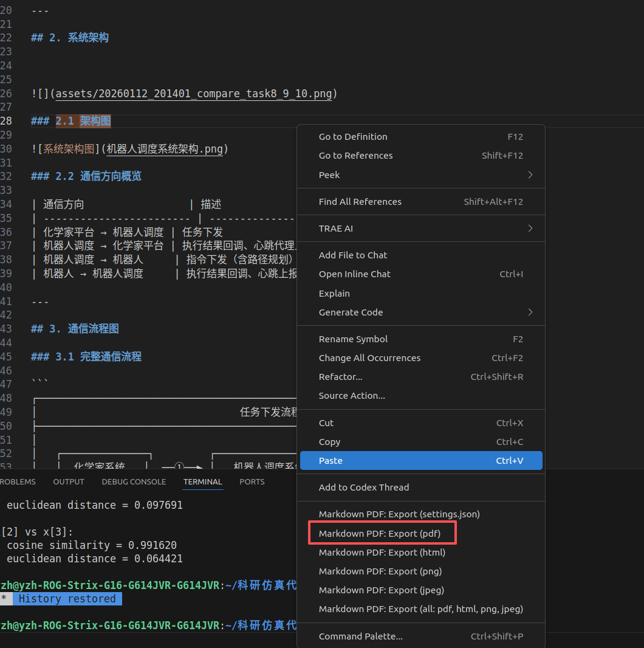Click Find All References entry
Image resolution: width=644 pixels, height=648 pixels.
point(421,202)
